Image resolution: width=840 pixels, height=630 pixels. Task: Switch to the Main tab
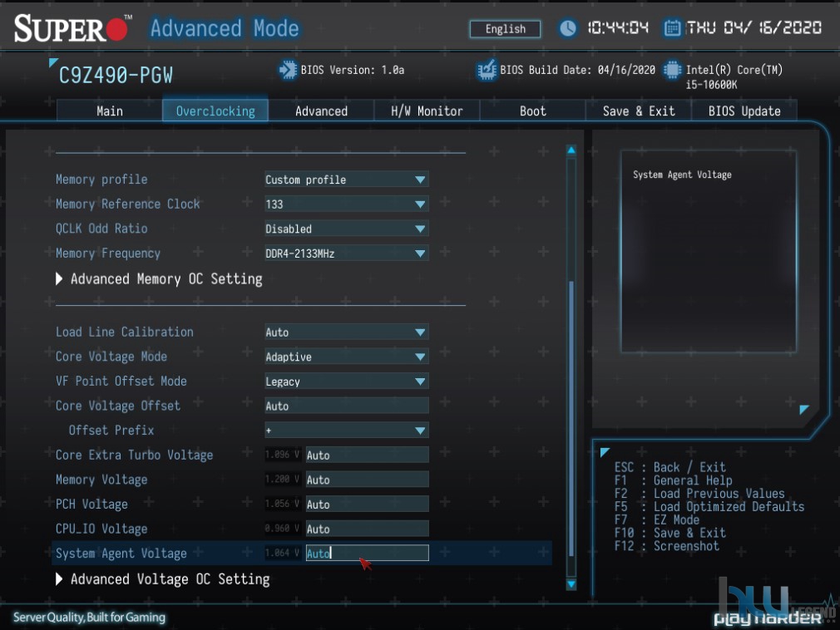[109, 111]
